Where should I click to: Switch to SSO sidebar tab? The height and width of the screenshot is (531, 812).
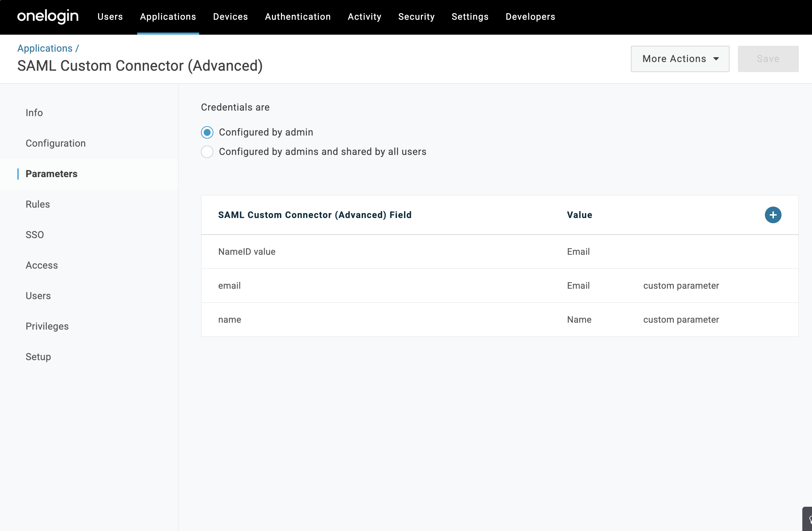pos(35,235)
